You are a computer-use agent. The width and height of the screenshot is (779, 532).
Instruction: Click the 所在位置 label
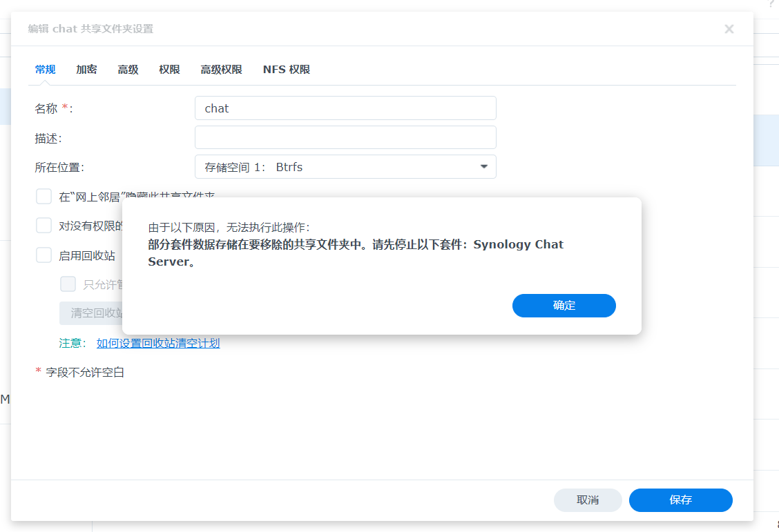coord(59,167)
